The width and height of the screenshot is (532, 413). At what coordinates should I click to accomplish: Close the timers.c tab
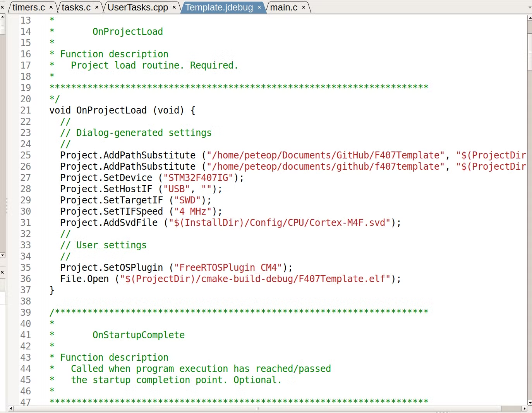(51, 7)
